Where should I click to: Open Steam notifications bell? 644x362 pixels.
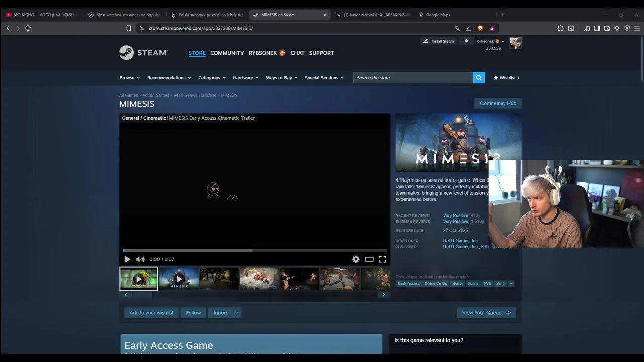pyautogui.click(x=466, y=41)
